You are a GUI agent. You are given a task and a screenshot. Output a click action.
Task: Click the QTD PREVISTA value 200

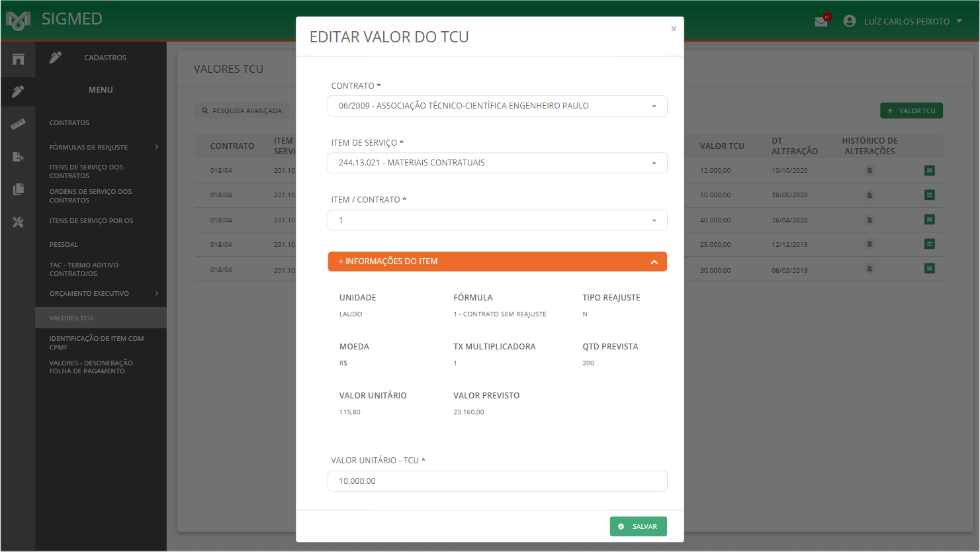coord(588,363)
